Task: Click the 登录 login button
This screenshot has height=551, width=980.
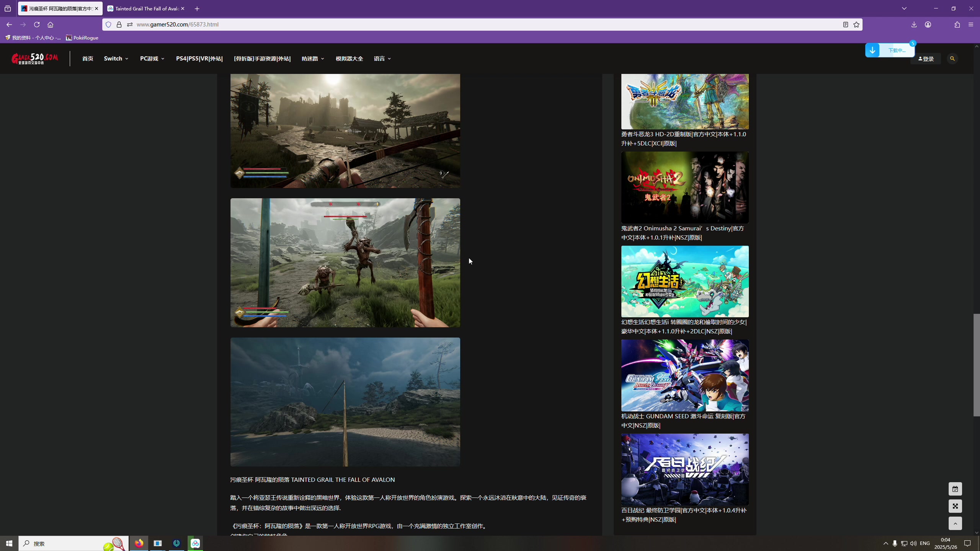Action: coord(926,59)
